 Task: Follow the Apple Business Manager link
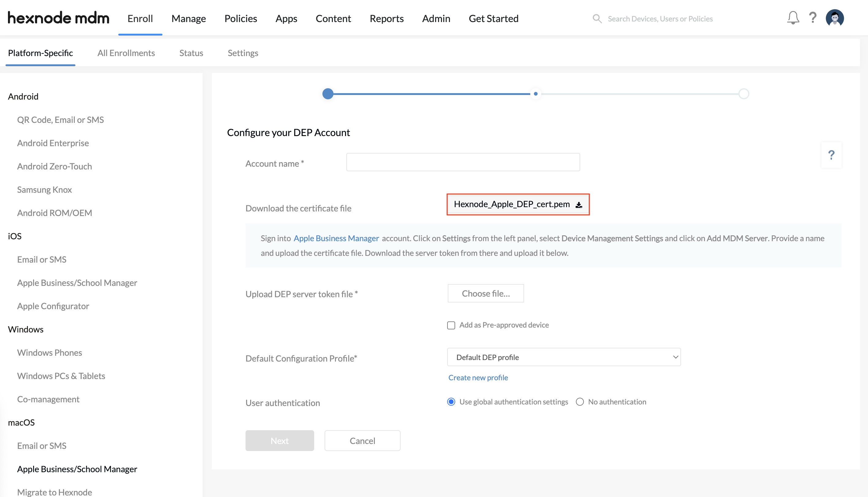pyautogui.click(x=336, y=238)
